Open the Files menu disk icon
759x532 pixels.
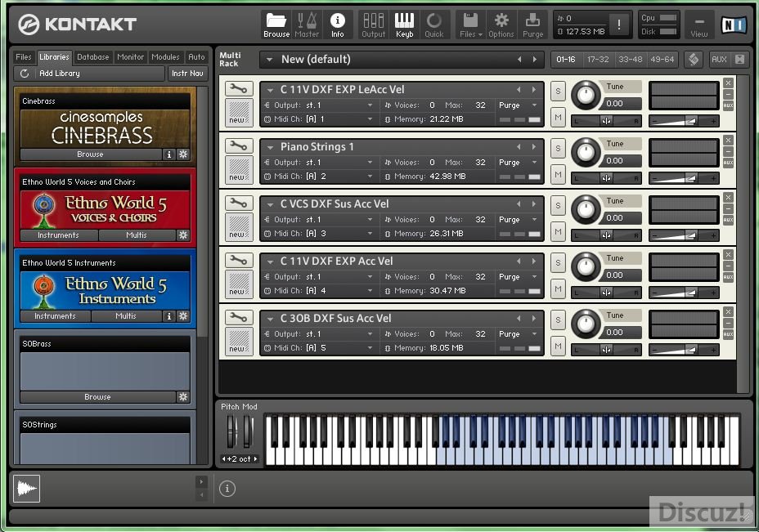[x=470, y=25]
